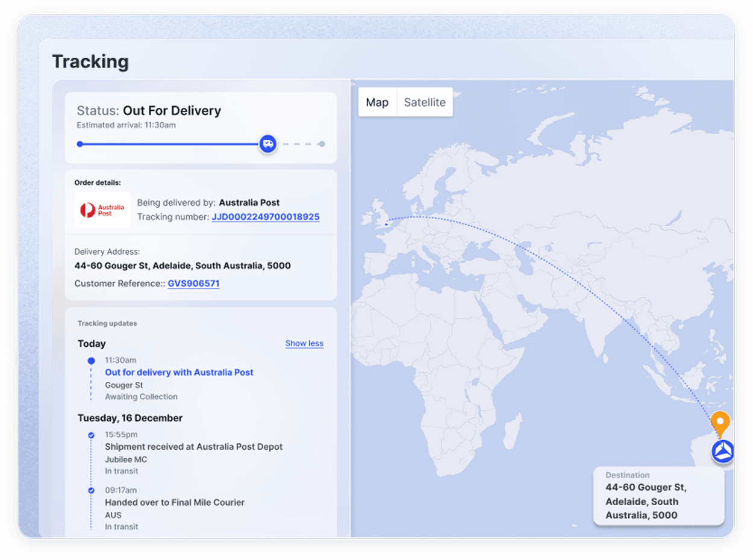
Task: Click the delivery address '44-60 Gouger St, Adelaide' in order details
Action: point(183,266)
